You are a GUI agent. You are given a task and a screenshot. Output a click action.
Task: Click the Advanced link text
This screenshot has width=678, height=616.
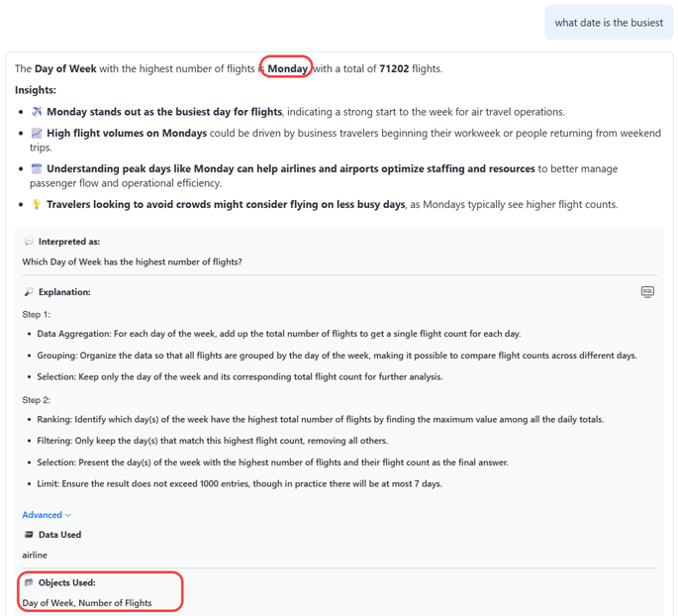pyautogui.click(x=43, y=515)
